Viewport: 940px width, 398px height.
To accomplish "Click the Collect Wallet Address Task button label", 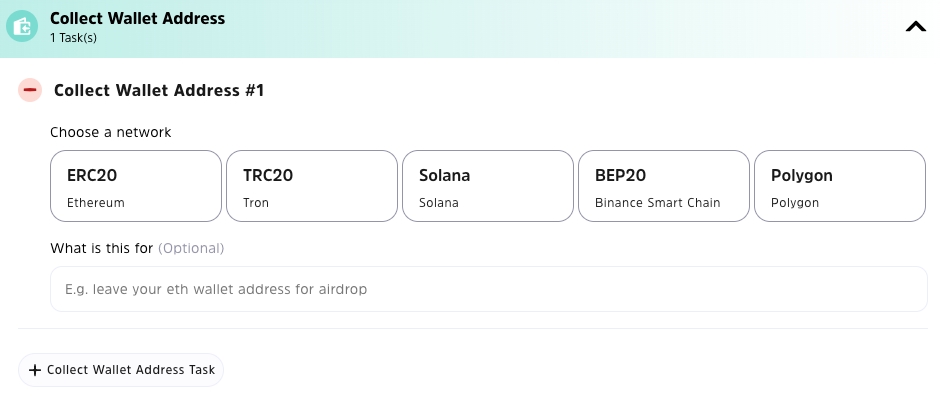I will click(131, 370).
